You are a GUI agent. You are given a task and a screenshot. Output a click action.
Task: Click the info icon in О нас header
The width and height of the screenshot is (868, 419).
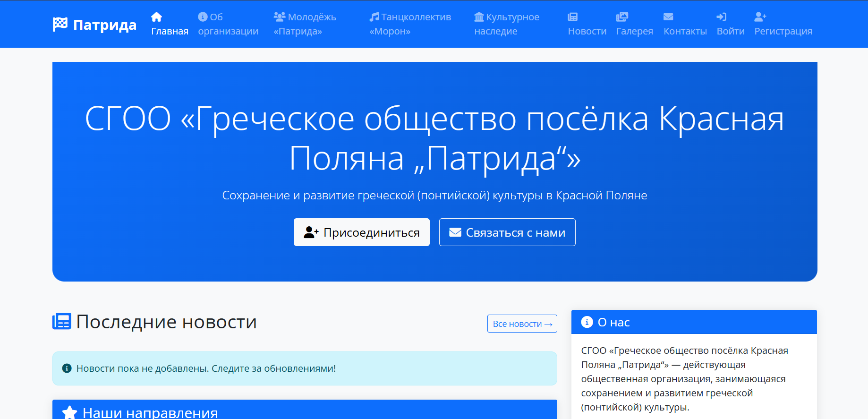tap(587, 322)
